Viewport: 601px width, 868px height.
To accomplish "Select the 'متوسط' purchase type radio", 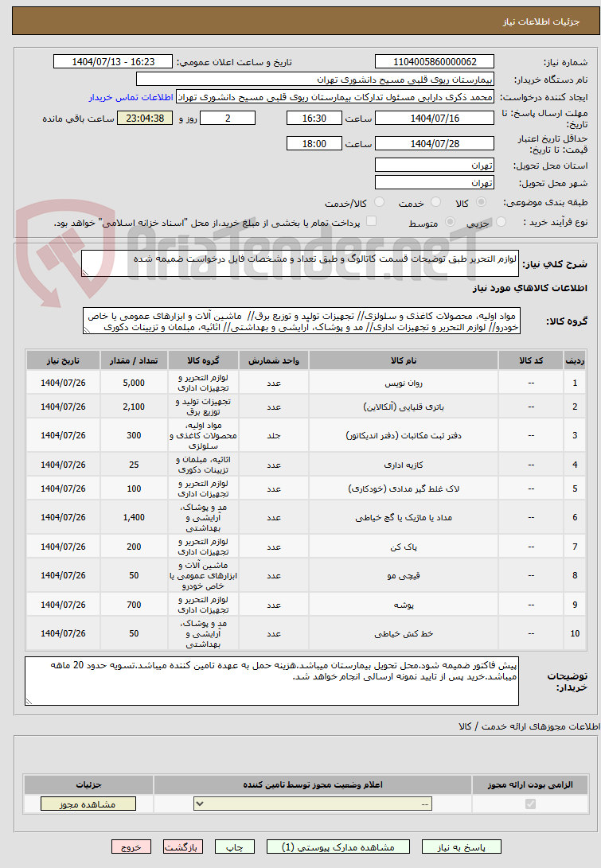I will tap(451, 222).
